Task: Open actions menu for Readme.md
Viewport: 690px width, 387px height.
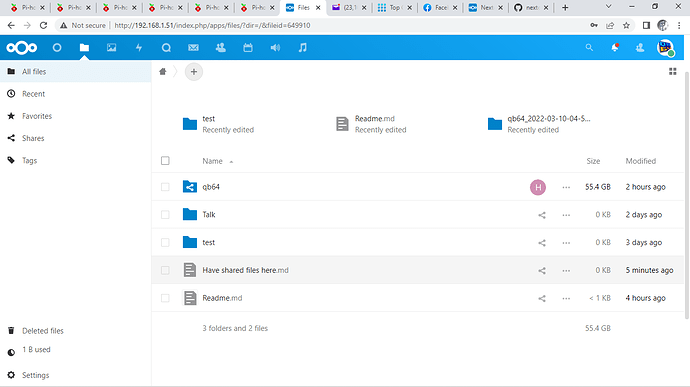Action: click(566, 298)
